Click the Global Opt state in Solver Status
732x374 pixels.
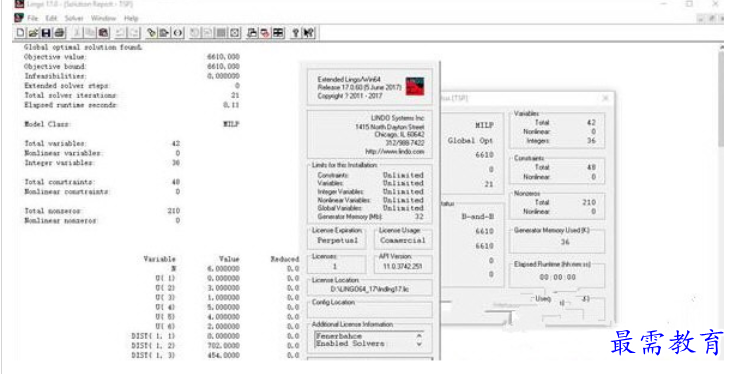pyautogui.click(x=470, y=141)
